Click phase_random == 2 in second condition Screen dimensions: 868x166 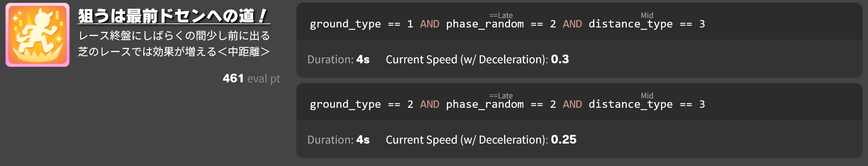point(501,104)
